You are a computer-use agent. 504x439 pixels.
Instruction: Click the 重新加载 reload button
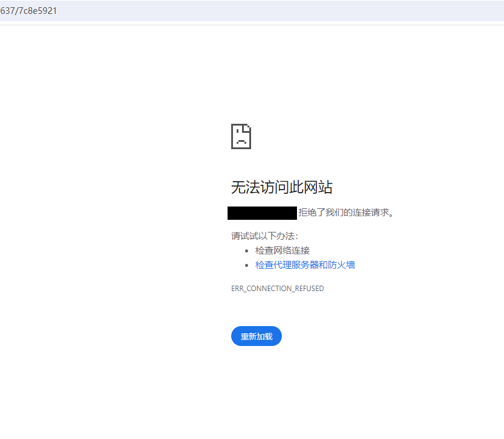[x=256, y=336]
